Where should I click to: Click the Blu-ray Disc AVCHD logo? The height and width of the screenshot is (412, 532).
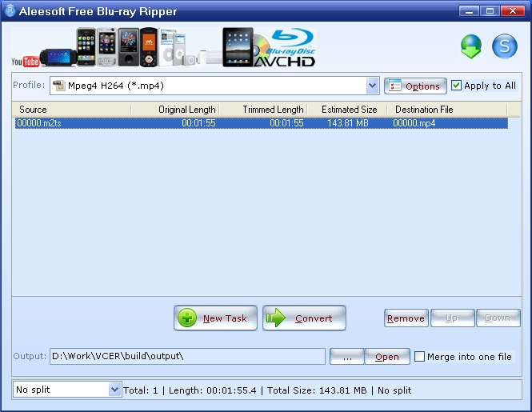point(284,50)
